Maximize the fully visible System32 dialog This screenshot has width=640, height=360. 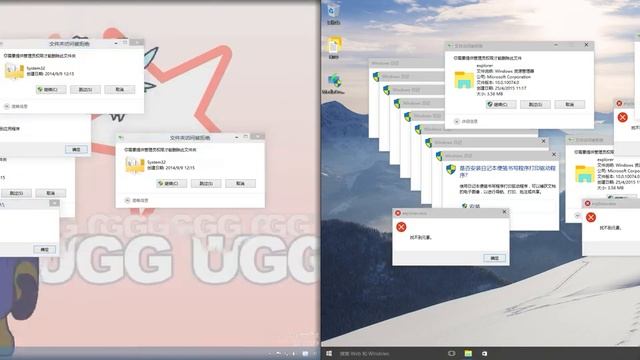246,137
